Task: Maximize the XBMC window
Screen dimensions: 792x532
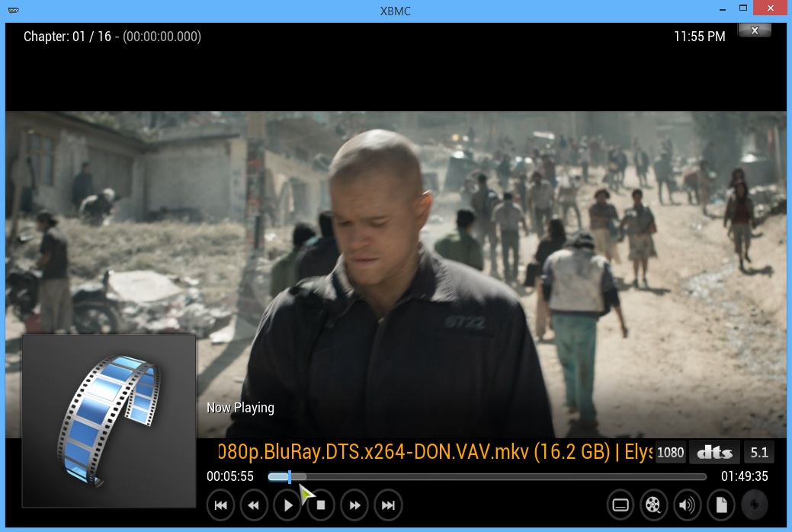Action: coord(743,8)
